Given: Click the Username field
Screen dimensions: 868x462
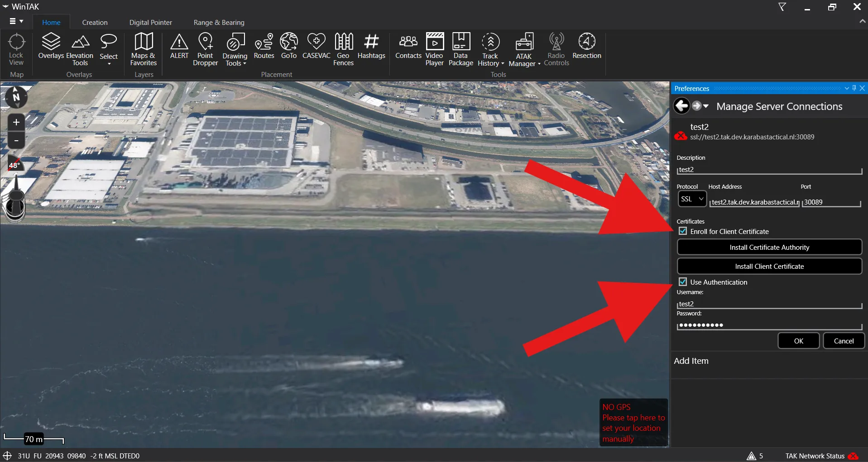Looking at the screenshot, I should coord(769,304).
